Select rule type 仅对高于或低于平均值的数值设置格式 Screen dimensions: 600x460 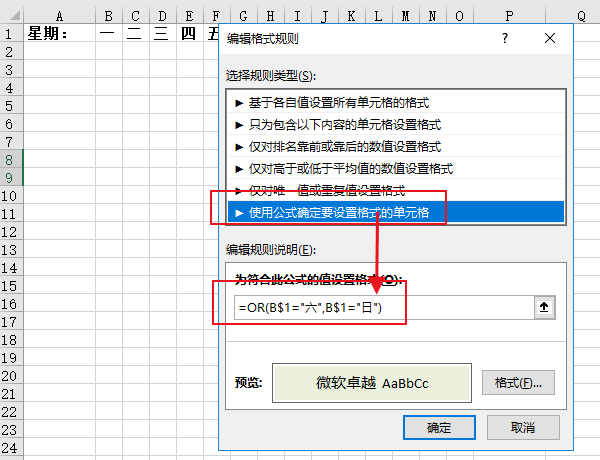tap(396, 168)
